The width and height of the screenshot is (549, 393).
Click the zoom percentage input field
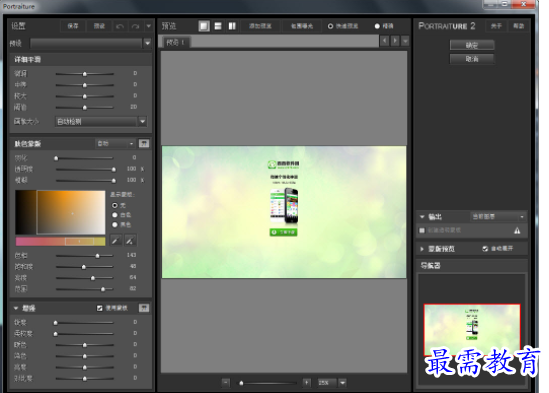click(x=326, y=382)
